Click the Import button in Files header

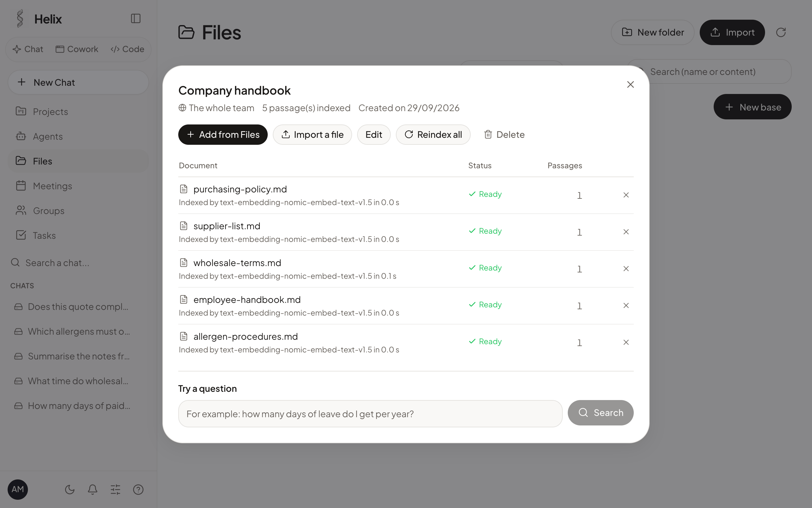tap(732, 32)
